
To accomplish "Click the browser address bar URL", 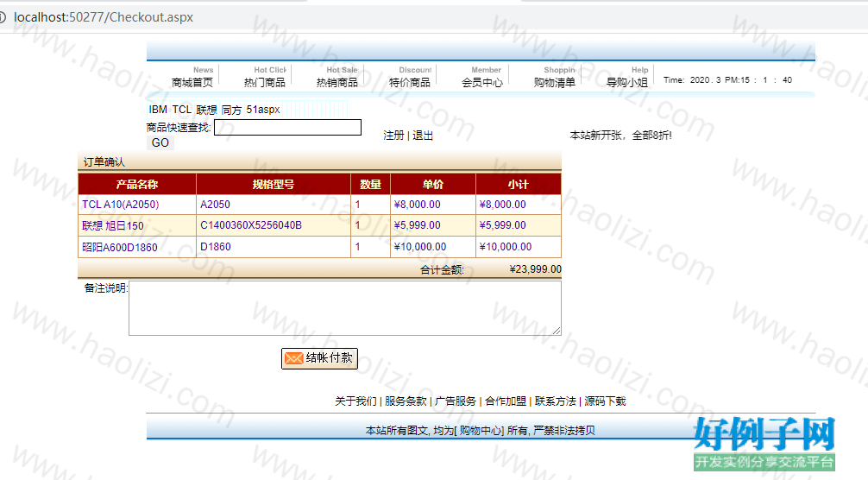I will click(x=104, y=17).
